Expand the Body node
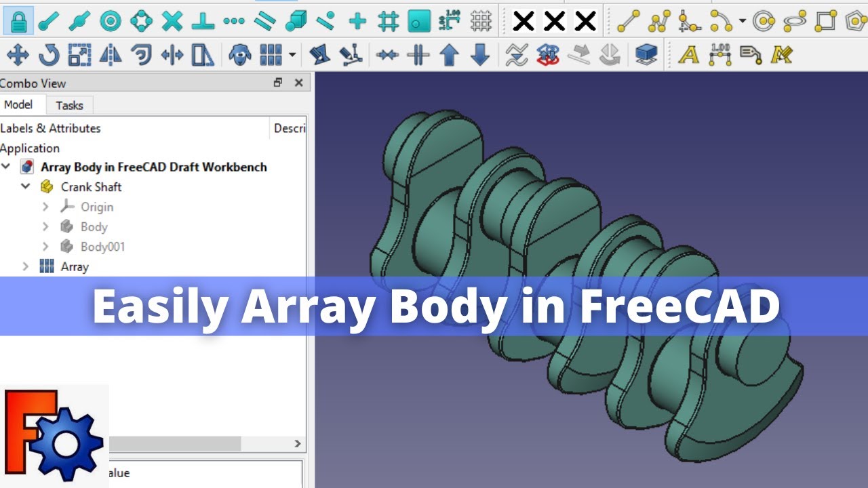Viewport: 868px width, 488px height. [x=45, y=226]
